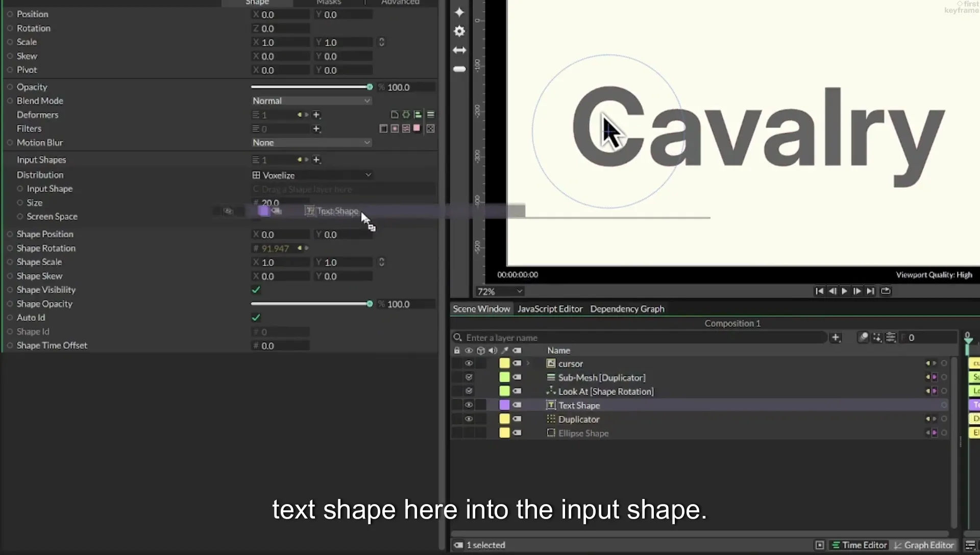Click the Shape Opacity slider handle

(370, 304)
